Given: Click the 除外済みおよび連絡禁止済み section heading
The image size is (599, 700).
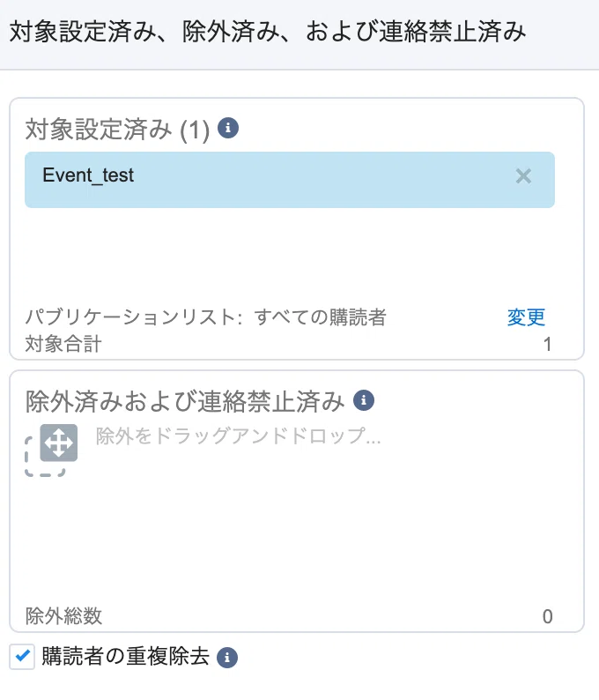Looking at the screenshot, I should pyautogui.click(x=185, y=401).
